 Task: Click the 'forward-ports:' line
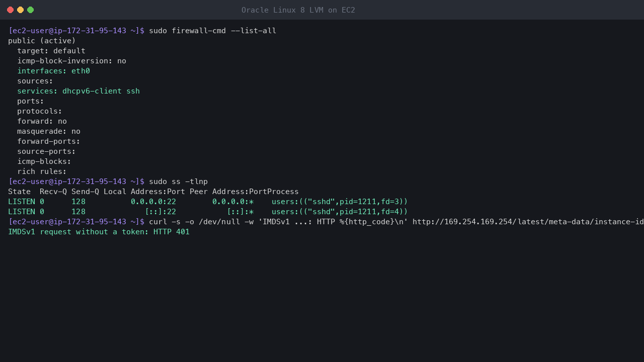tap(49, 141)
